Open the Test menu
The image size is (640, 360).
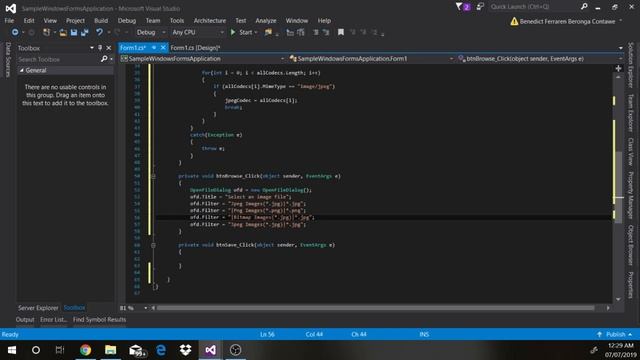click(240, 20)
